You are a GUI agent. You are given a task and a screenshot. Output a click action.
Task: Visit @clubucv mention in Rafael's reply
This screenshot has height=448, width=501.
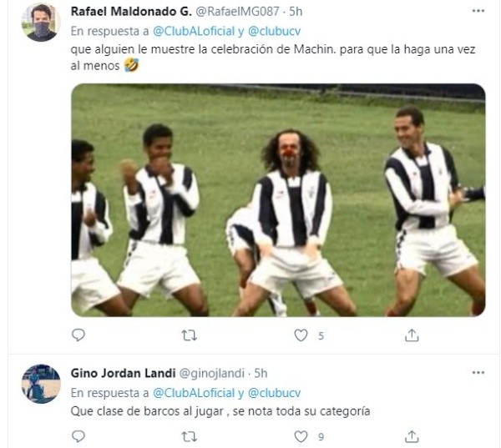tap(275, 32)
